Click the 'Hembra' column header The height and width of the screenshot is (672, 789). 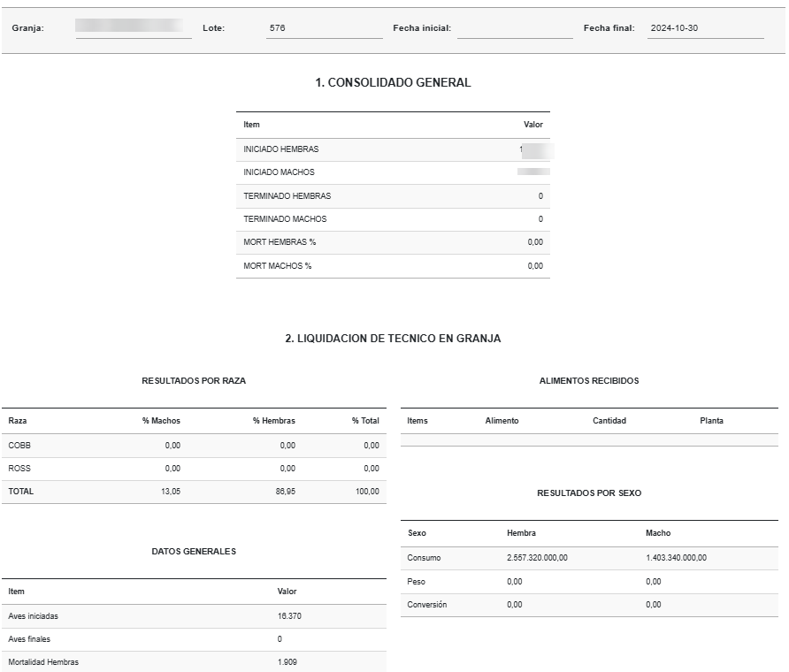pos(521,533)
